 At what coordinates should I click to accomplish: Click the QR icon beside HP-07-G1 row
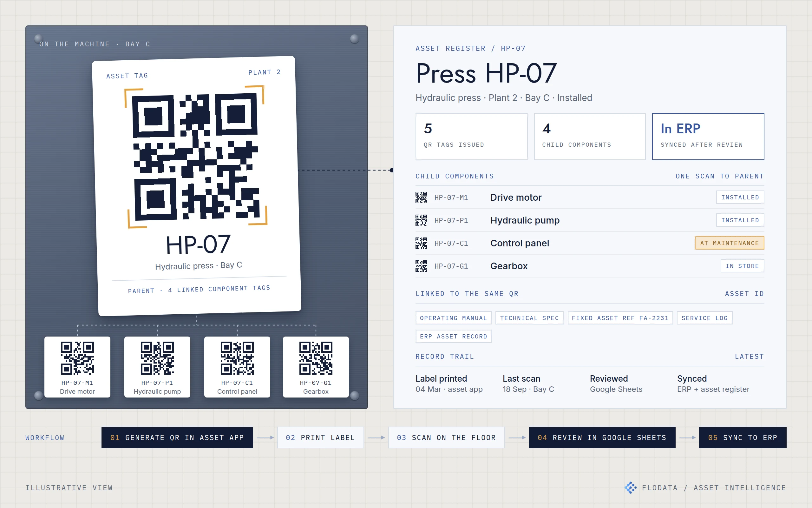[x=421, y=266]
